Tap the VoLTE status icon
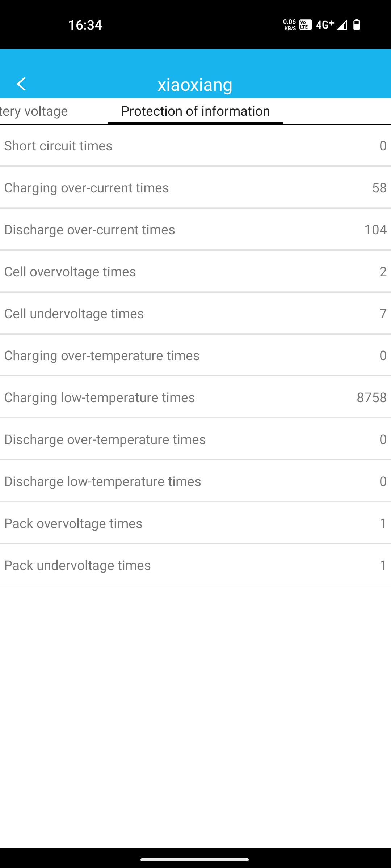391x868 pixels. pos(306,25)
